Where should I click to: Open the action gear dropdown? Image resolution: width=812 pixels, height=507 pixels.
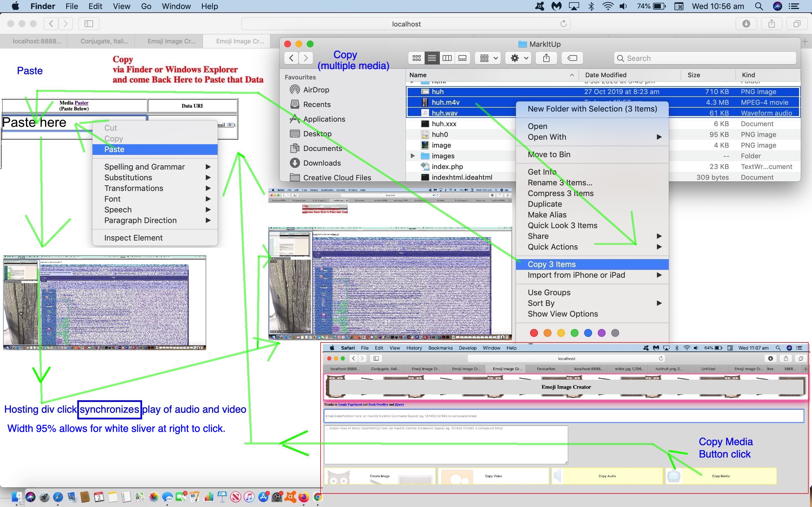point(519,58)
